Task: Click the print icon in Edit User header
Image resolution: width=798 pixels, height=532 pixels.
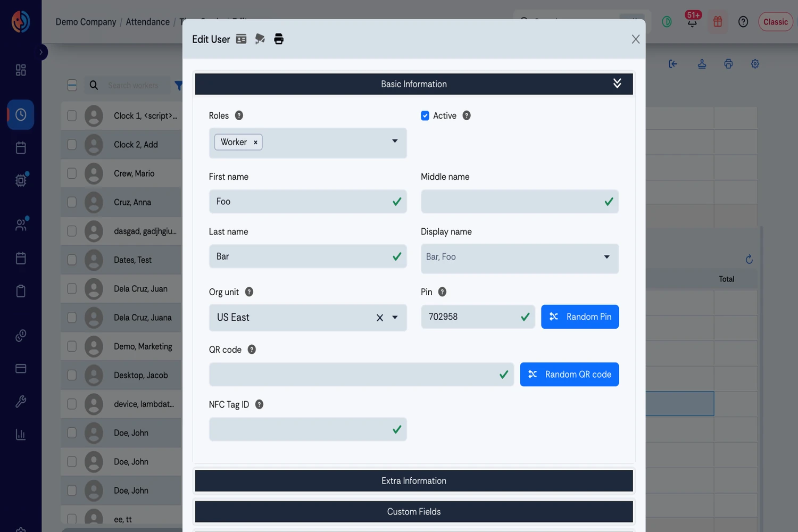Action: [279, 39]
